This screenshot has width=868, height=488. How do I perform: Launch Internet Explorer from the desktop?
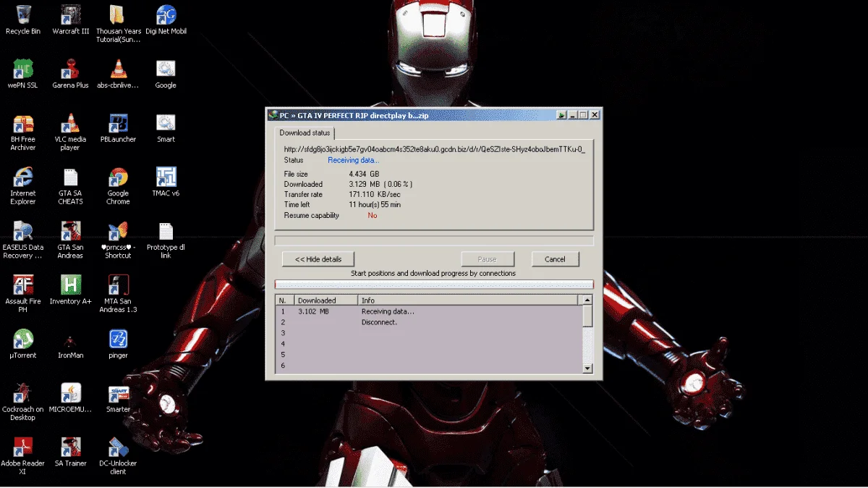(23, 186)
